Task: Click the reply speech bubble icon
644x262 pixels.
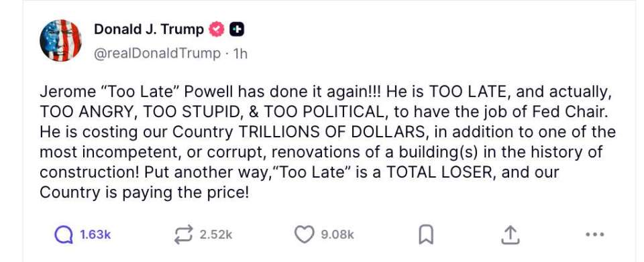Action: (x=63, y=235)
